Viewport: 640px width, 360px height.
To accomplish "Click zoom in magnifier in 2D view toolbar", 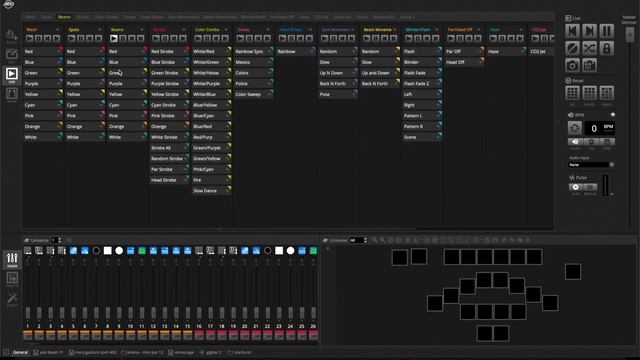I will [375, 240].
